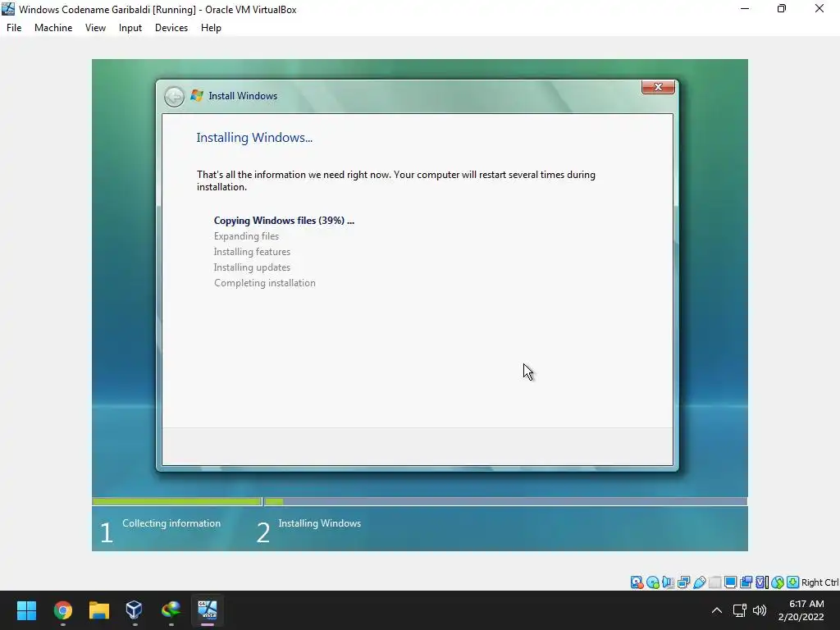This screenshot has width=840, height=630.
Task: Click the running Vista VM taskbar icon
Action: (x=208, y=610)
